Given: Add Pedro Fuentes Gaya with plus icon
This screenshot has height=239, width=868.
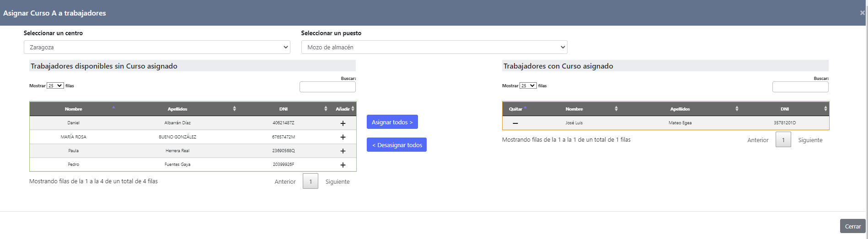Looking at the screenshot, I should coord(343,165).
